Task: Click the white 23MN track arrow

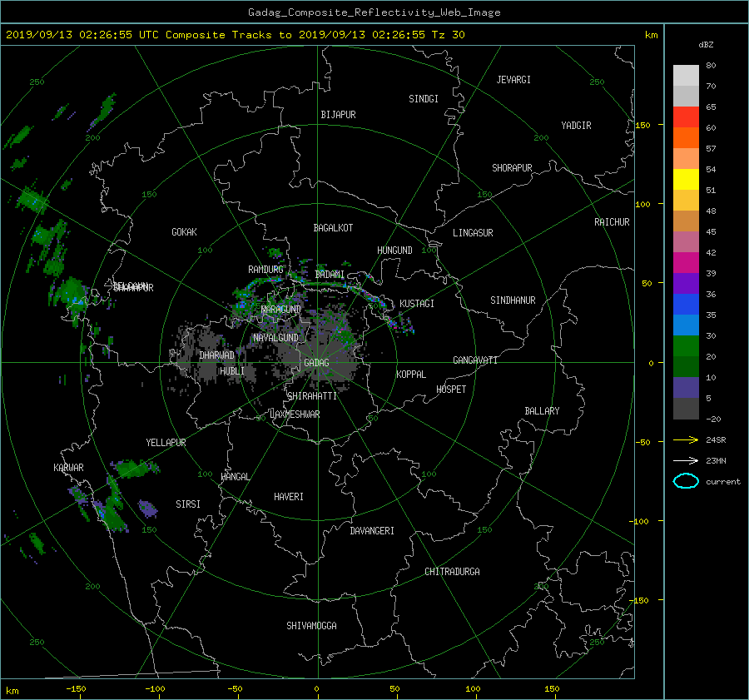Action: (x=686, y=460)
